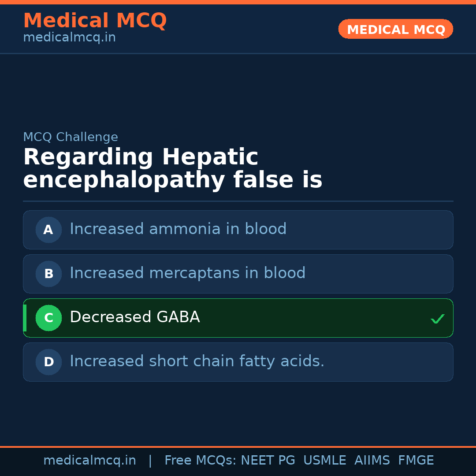Choose the 'Increased mercaptans in blood' option

187,273
